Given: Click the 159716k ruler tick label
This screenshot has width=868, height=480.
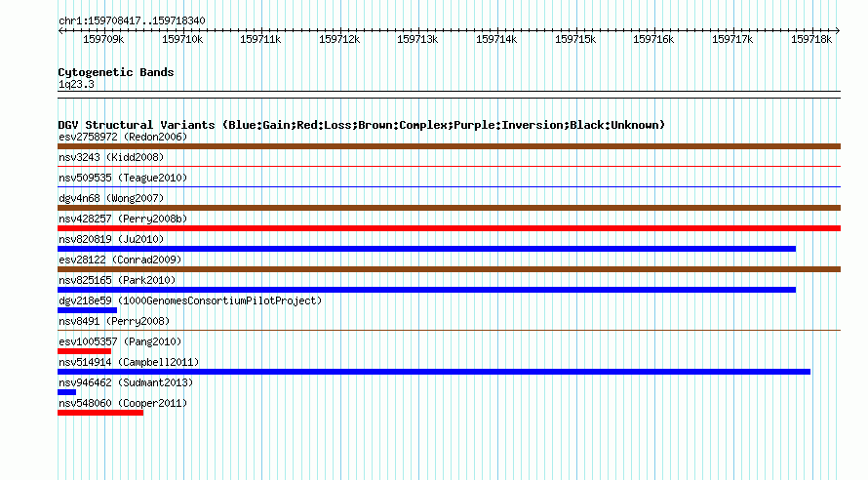Looking at the screenshot, I should pyautogui.click(x=653, y=39).
